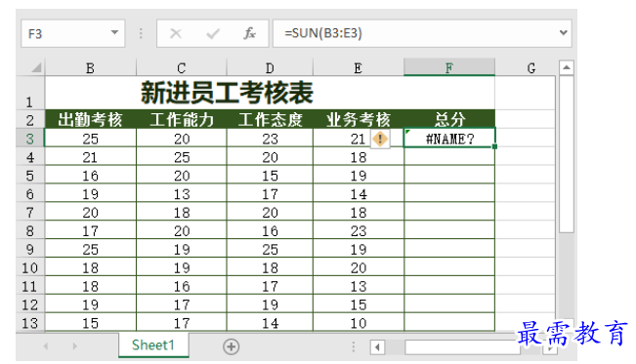
Task: Select row 1 header
Action: 30,93
